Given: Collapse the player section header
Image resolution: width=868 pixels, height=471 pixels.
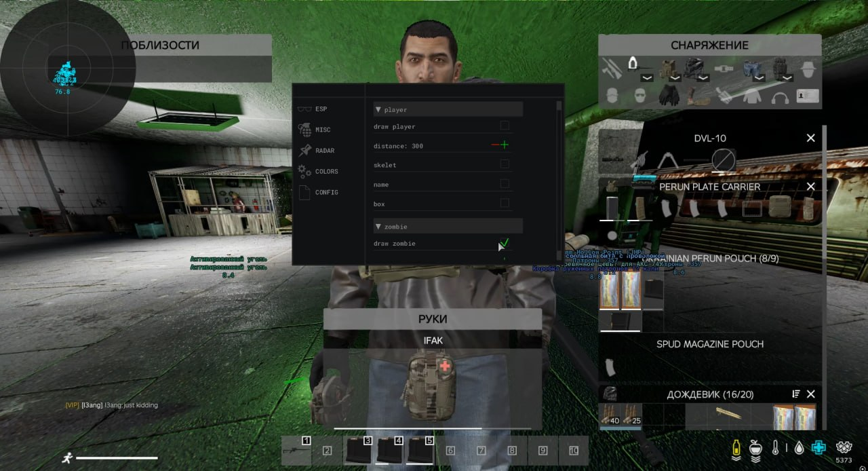Looking at the screenshot, I should (x=448, y=109).
